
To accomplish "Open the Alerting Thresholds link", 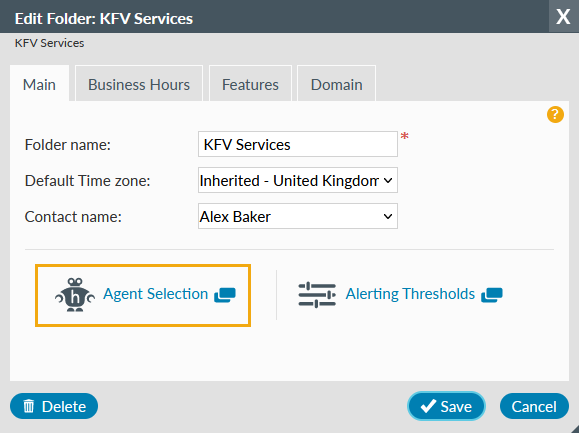I will [x=410, y=294].
